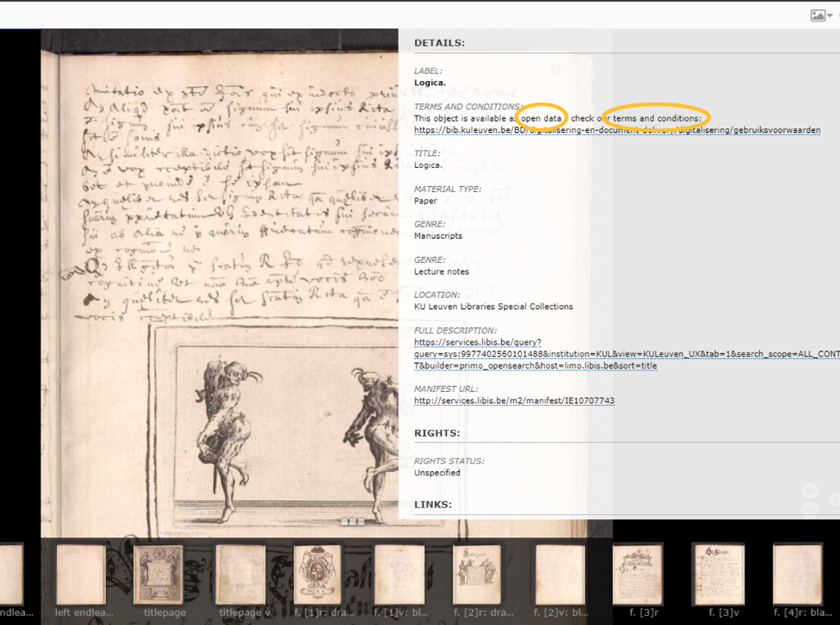
Task: Open the f. [2]v blank thumbnail
Action: [x=560, y=575]
